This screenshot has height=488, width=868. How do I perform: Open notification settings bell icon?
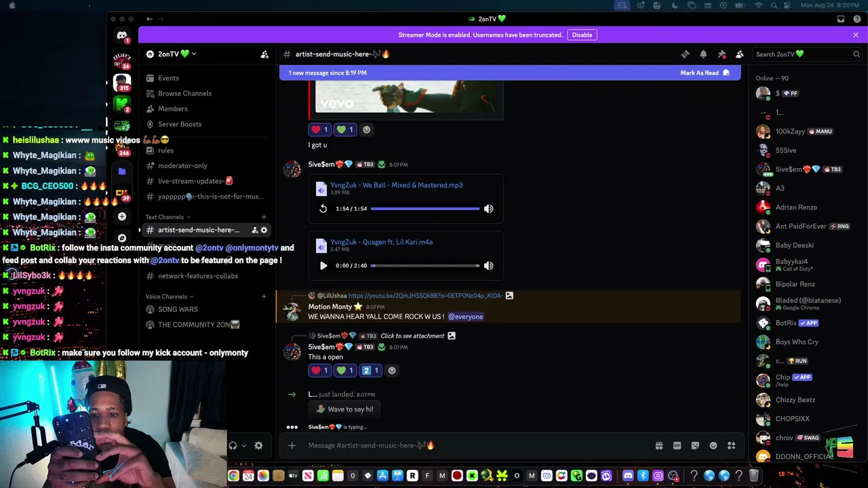coord(703,54)
